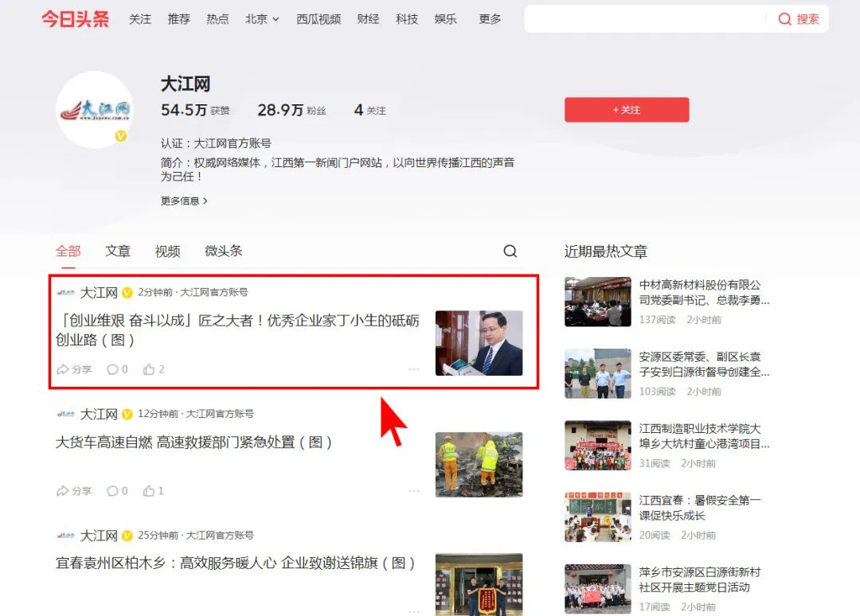Open hot article 江西宜春：暑假安全第一课

click(699, 508)
